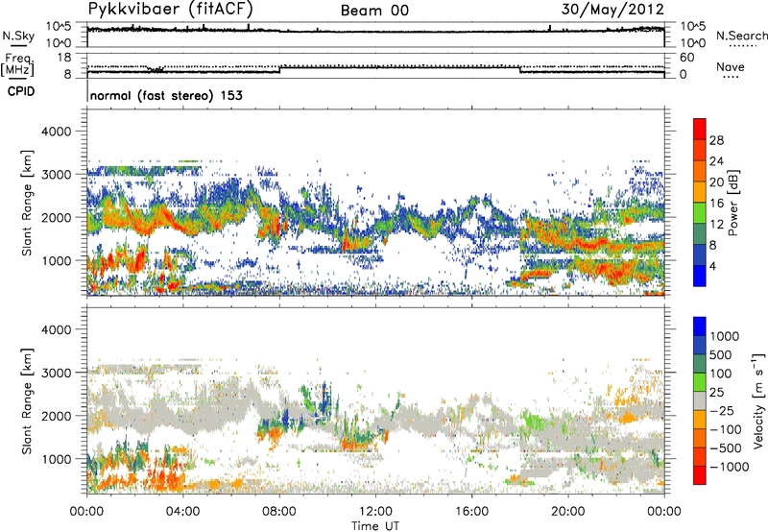Click the '20:00' time axis label
This screenshot has height=532, width=768.
point(568,512)
